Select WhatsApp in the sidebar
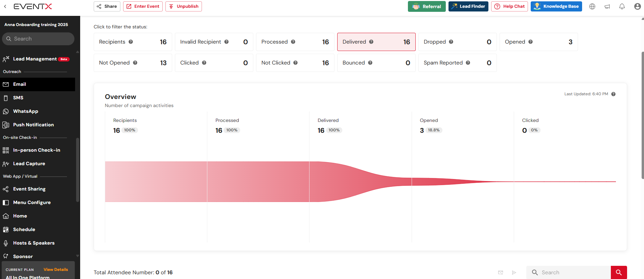This screenshot has width=644, height=279. point(25,111)
